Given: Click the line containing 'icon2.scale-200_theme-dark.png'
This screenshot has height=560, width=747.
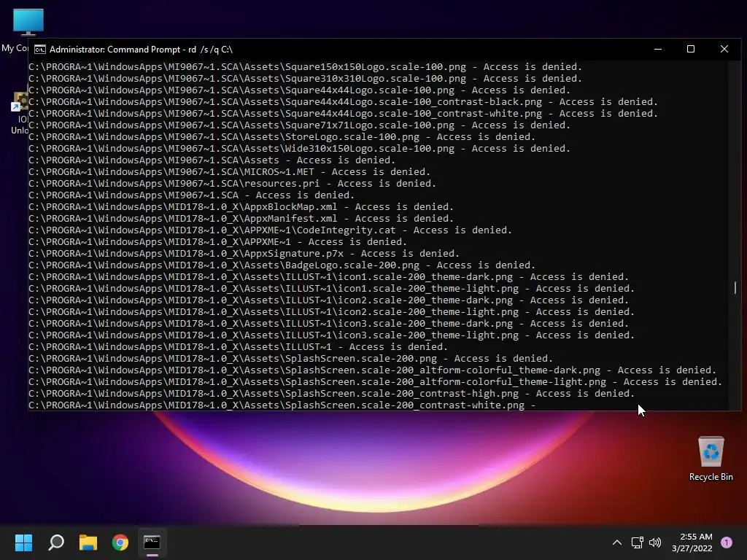Looking at the screenshot, I should [x=329, y=300].
